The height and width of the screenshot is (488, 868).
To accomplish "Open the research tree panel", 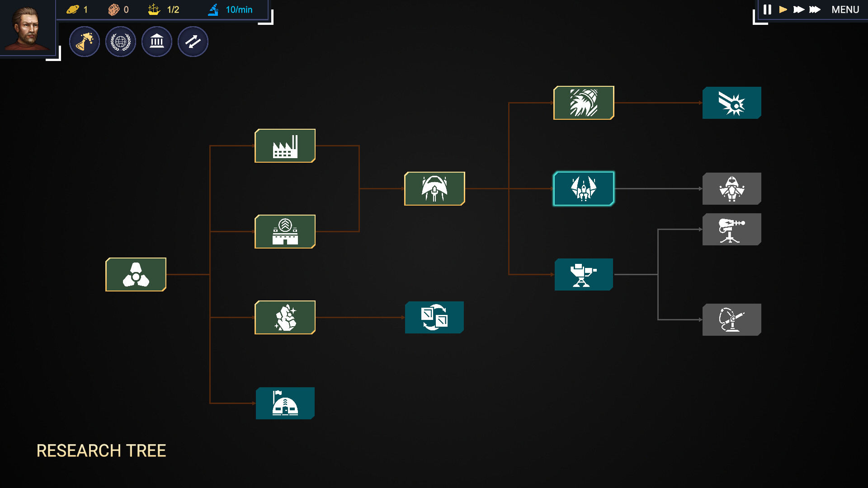I will 85,41.
